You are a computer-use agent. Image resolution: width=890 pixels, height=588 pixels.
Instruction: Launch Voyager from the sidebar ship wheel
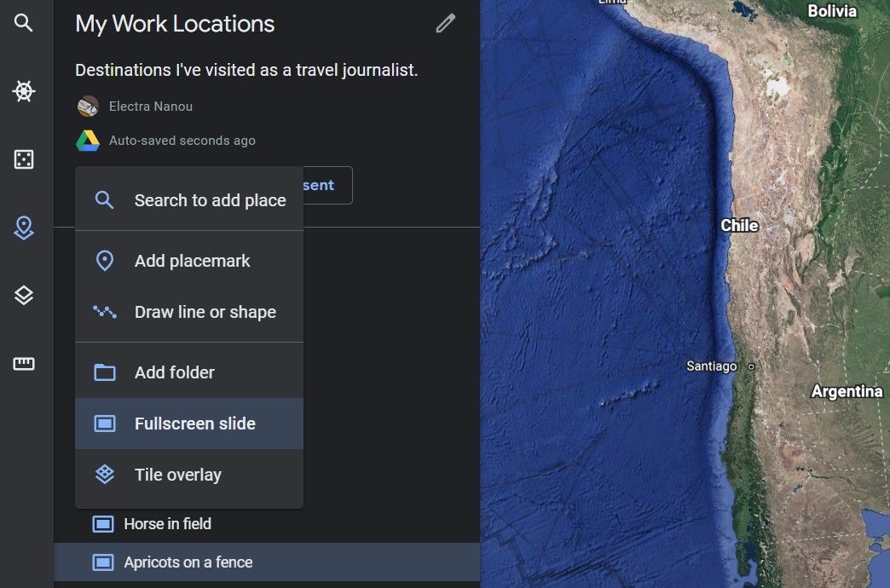(x=24, y=91)
